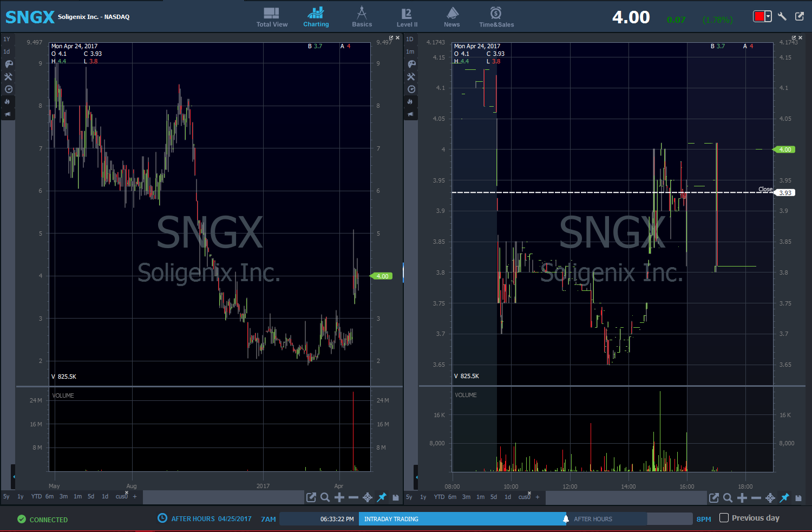Select 3m range under left chart
The image size is (812, 532).
click(x=63, y=497)
